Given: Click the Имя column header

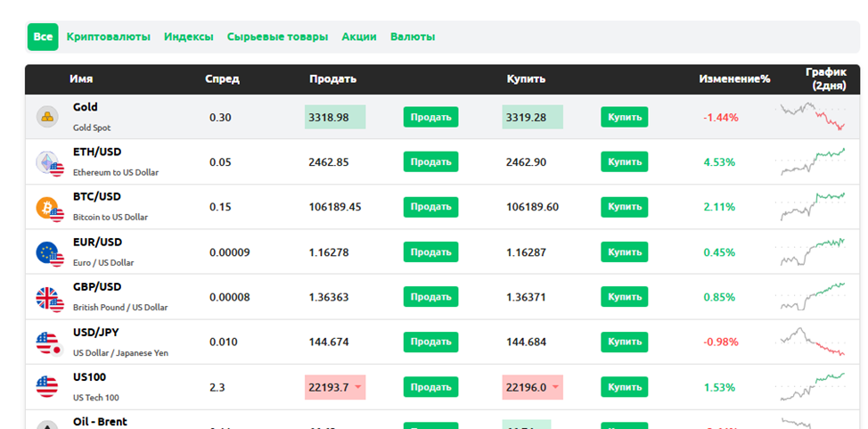Looking at the screenshot, I should [81, 78].
